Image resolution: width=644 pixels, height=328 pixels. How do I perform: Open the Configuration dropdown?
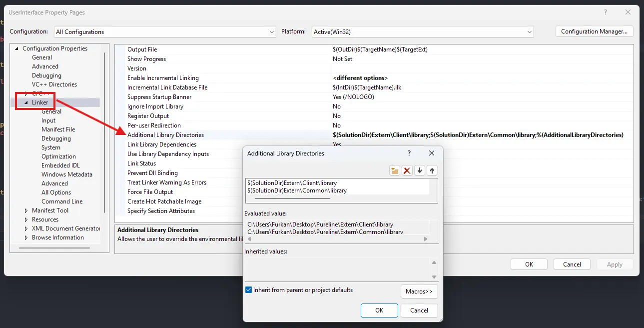tap(164, 31)
